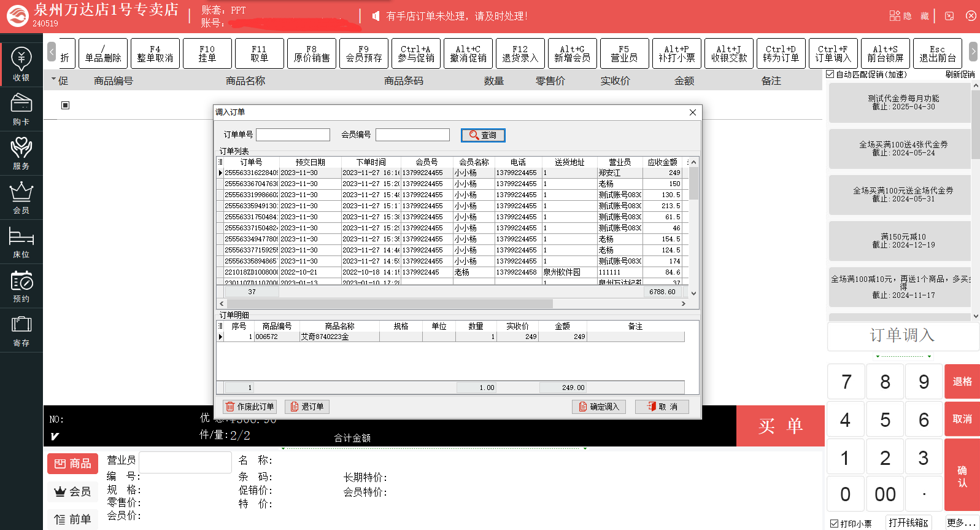
Task: Cancel the dialog with 取消 button
Action: pyautogui.click(x=662, y=407)
